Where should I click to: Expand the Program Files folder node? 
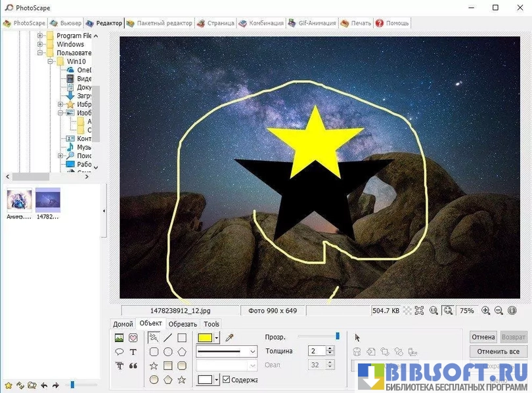[x=40, y=35]
